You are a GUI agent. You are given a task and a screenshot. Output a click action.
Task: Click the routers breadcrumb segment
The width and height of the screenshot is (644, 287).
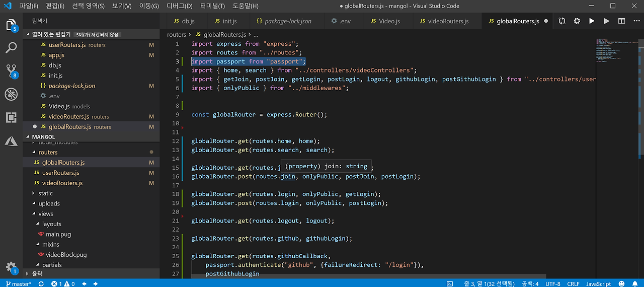click(x=177, y=35)
